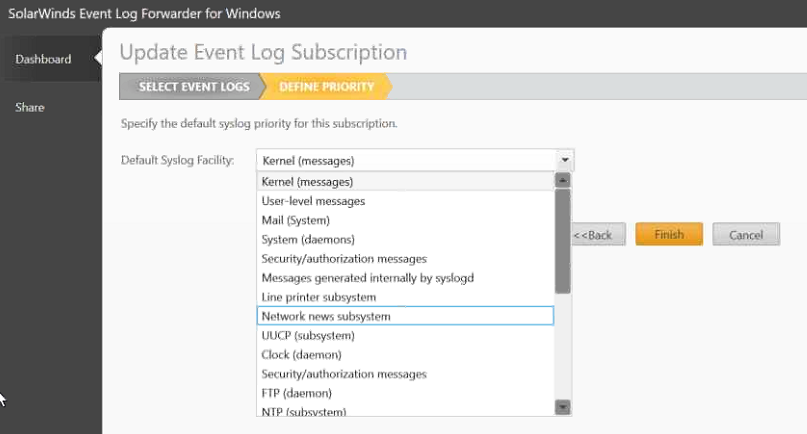
Task: Open the Share sidebar item
Action: click(30, 107)
